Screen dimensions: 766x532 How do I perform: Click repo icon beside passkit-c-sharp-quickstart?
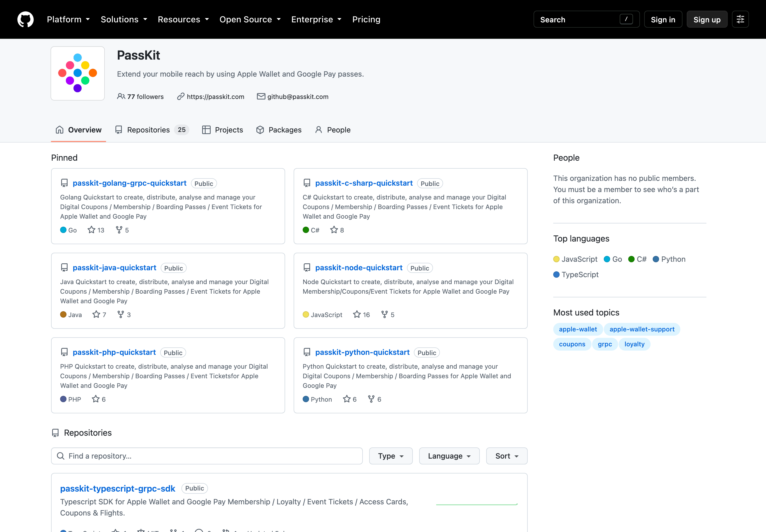point(307,183)
